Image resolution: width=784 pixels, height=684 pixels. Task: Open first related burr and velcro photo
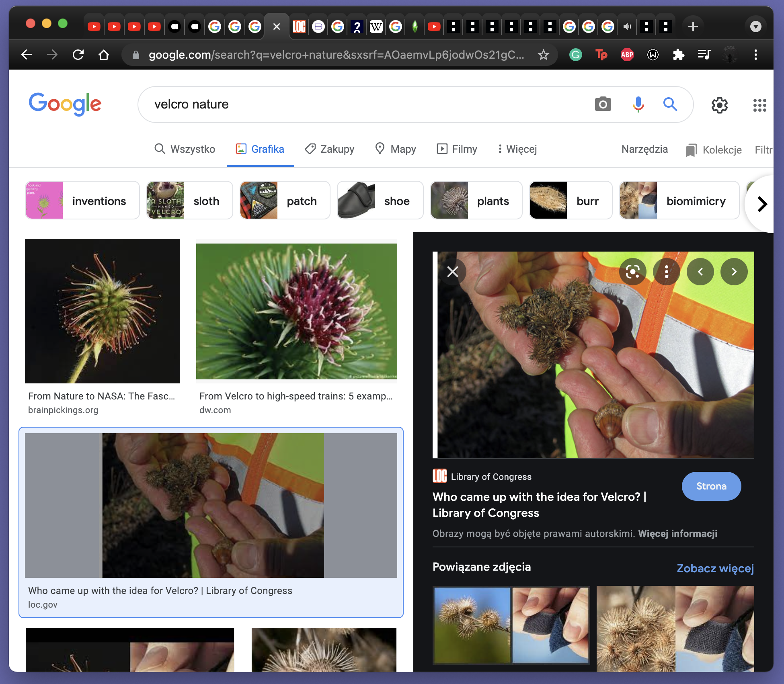[x=511, y=625]
